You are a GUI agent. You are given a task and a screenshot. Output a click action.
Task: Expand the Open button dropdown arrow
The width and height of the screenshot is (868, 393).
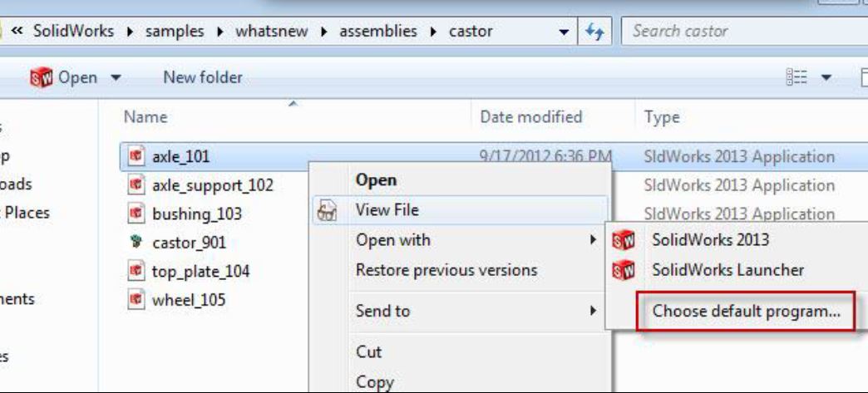click(x=116, y=78)
